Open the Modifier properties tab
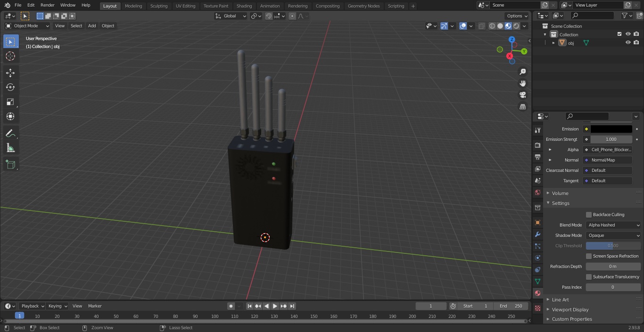The image size is (644, 332). click(537, 234)
